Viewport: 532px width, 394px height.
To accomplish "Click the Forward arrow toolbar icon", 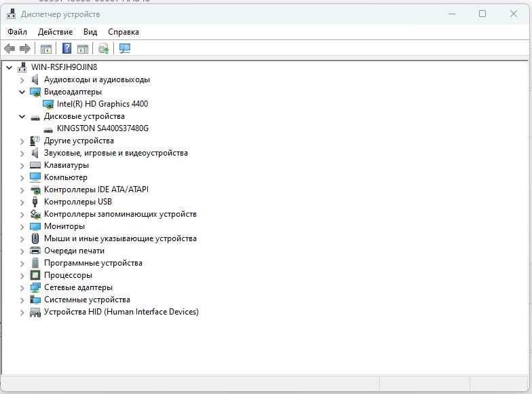I will tap(25, 49).
